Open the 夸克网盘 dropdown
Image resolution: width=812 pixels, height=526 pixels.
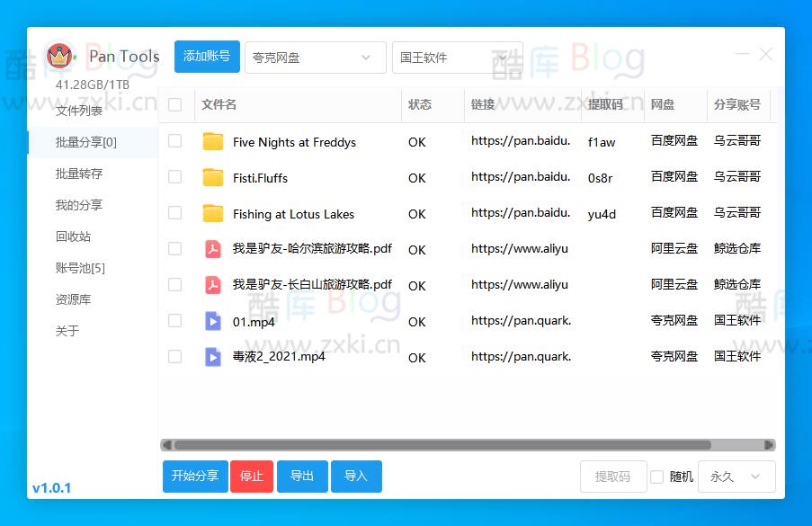pyautogui.click(x=314, y=56)
